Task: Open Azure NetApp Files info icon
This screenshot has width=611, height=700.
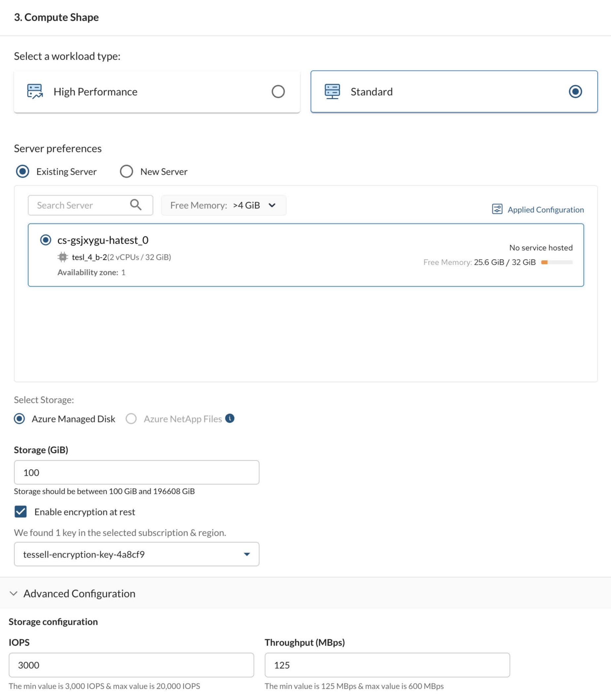Action: pos(230,418)
